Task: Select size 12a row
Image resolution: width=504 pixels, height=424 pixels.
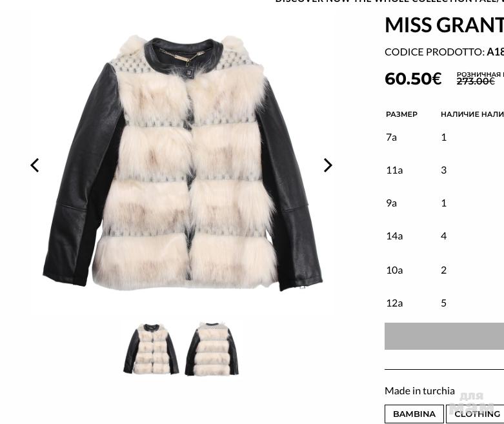Action: (x=444, y=303)
